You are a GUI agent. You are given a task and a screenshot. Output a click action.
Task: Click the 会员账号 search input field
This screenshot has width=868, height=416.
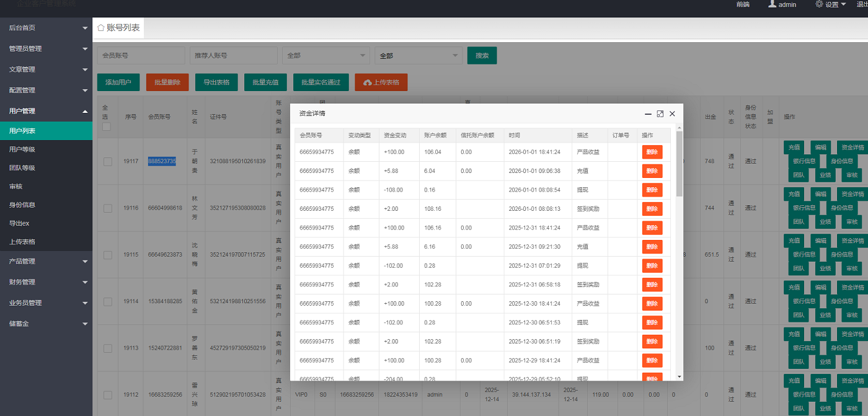coord(141,56)
